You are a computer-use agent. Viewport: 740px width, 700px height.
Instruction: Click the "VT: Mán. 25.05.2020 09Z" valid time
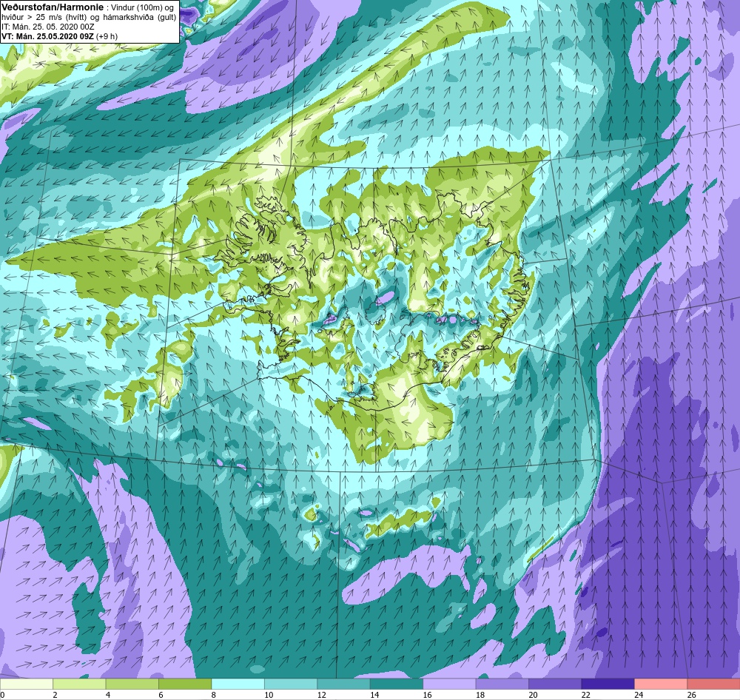[x=47, y=36]
